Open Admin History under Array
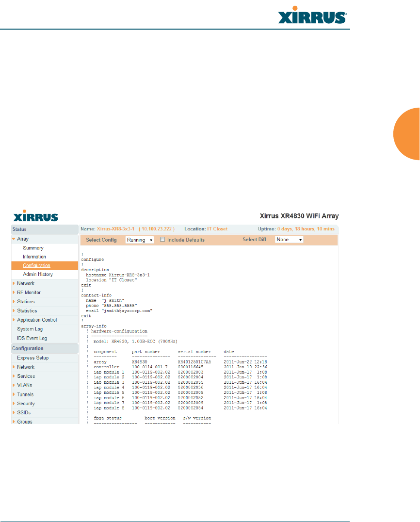The height and width of the screenshot is (522, 420). pos(38,274)
